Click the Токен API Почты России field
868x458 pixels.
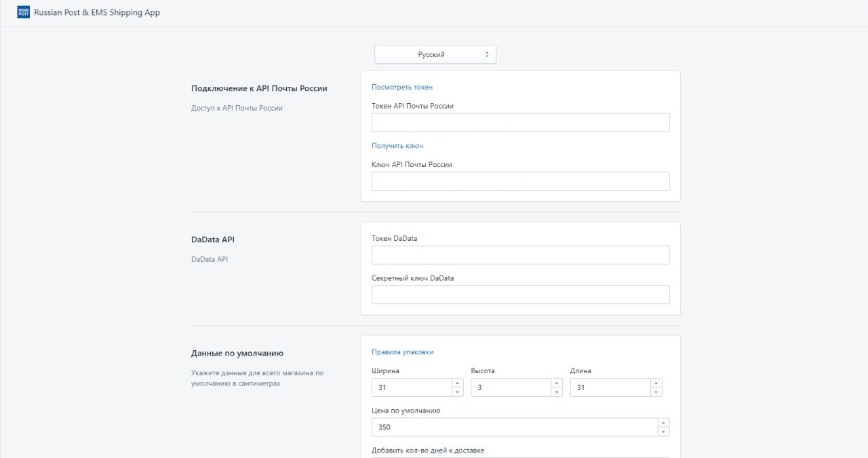(x=520, y=122)
